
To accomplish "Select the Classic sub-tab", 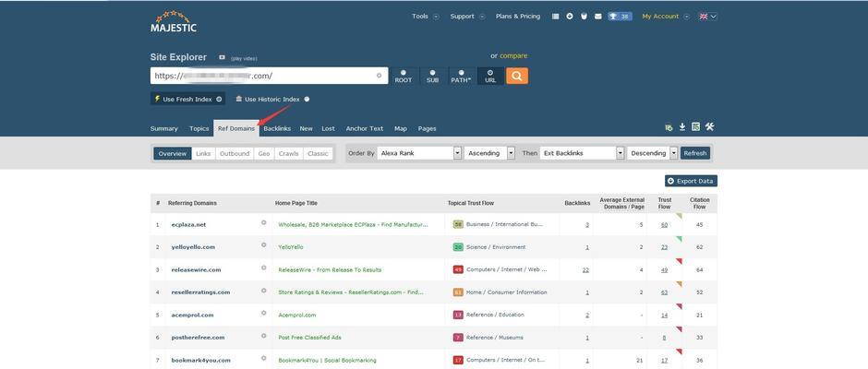I will [x=318, y=154].
